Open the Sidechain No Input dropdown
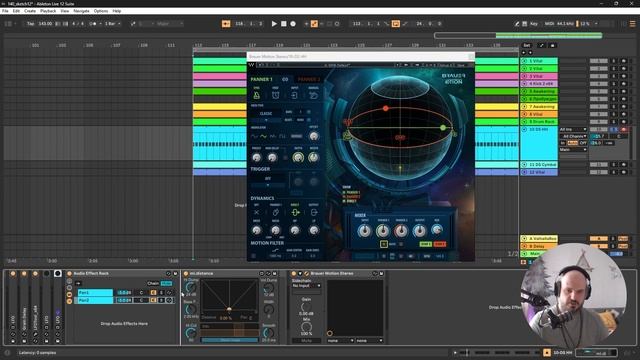Screen dimensions: 640x360 [x=307, y=286]
